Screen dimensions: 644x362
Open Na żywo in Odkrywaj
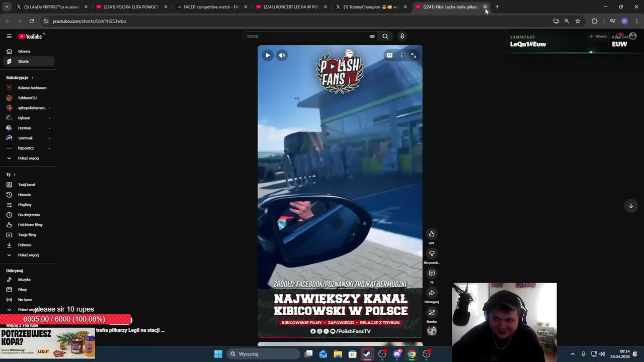pyautogui.click(x=28, y=300)
